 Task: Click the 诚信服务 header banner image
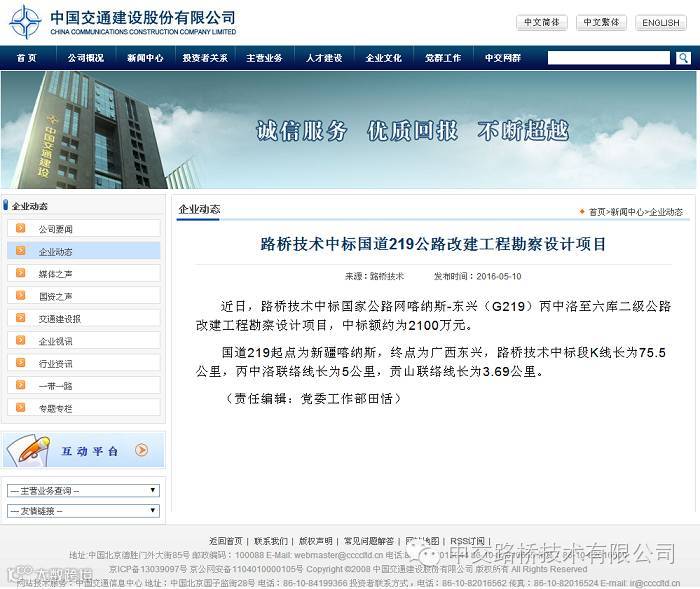348,129
